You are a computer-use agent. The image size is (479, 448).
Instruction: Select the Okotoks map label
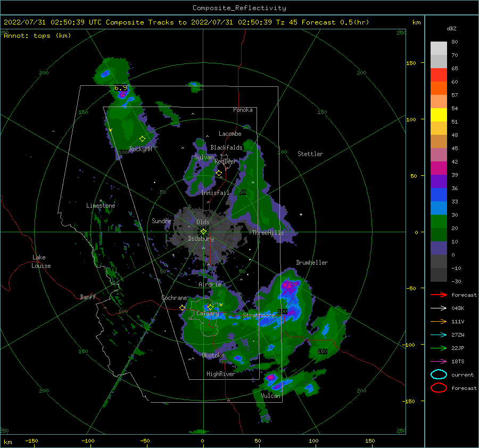(213, 355)
